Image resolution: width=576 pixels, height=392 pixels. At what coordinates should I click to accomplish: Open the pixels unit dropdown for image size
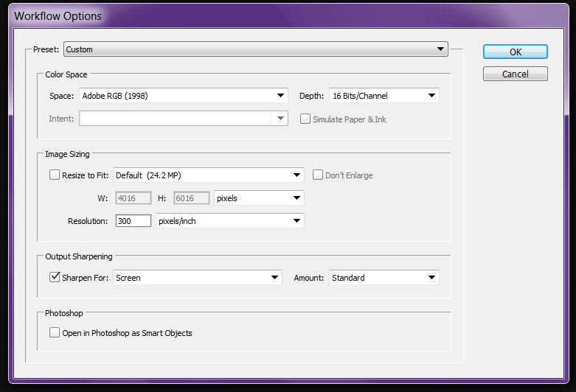coord(259,198)
